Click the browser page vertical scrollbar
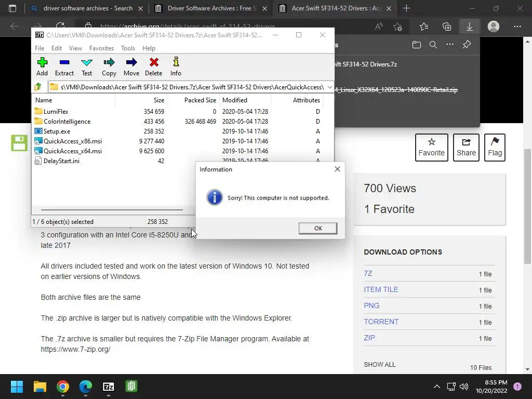 pyautogui.click(x=527, y=206)
